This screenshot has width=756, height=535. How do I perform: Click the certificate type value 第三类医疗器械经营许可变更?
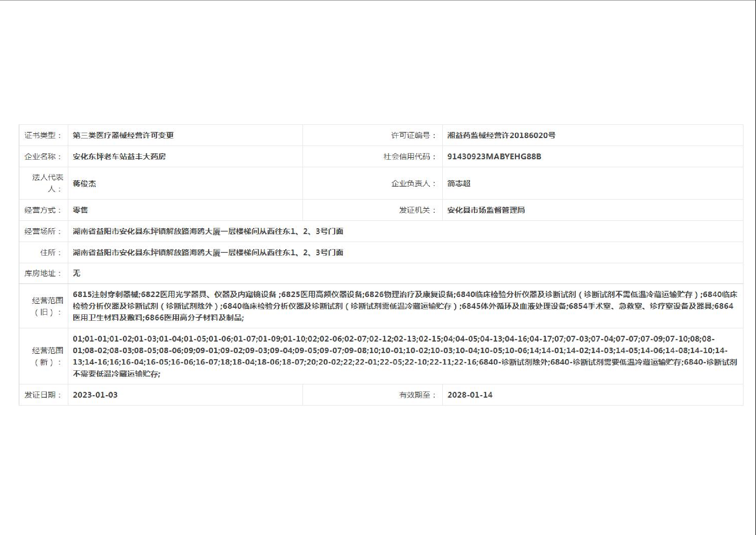(123, 135)
